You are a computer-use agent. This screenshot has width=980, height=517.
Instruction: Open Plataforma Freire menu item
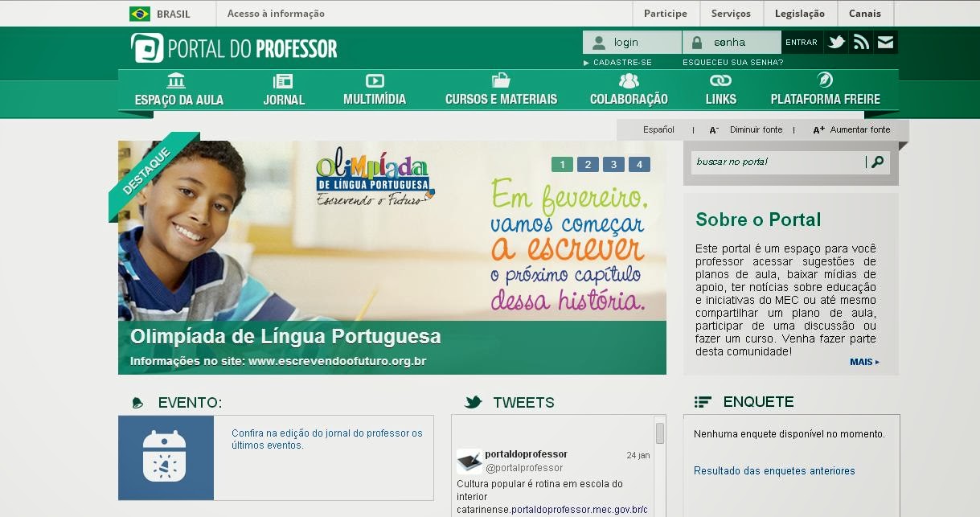pyautogui.click(x=825, y=100)
